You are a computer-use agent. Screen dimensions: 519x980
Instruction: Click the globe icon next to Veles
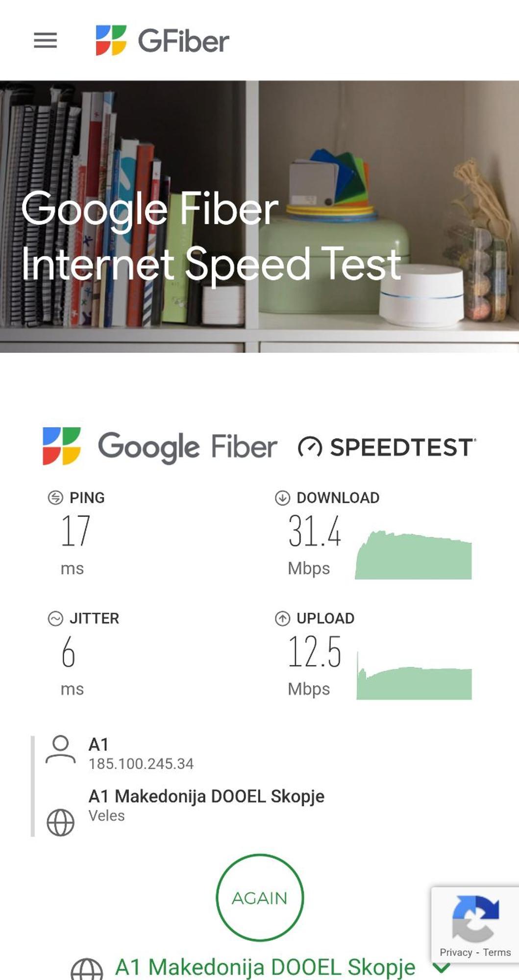60,822
